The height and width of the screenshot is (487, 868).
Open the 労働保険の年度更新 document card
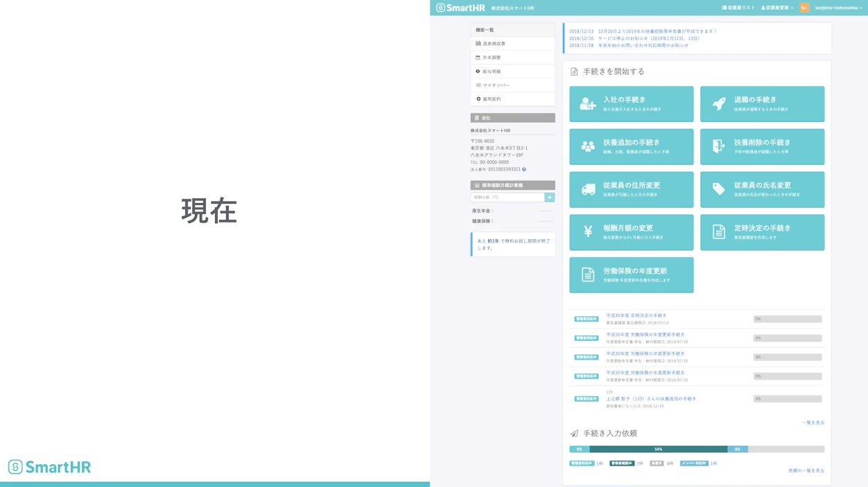631,275
